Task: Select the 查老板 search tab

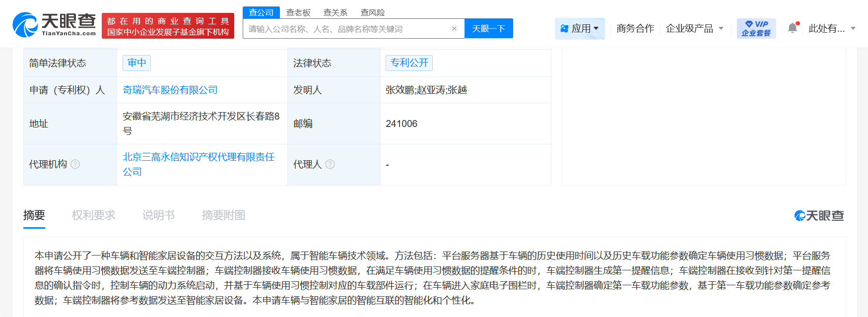Action: (298, 12)
